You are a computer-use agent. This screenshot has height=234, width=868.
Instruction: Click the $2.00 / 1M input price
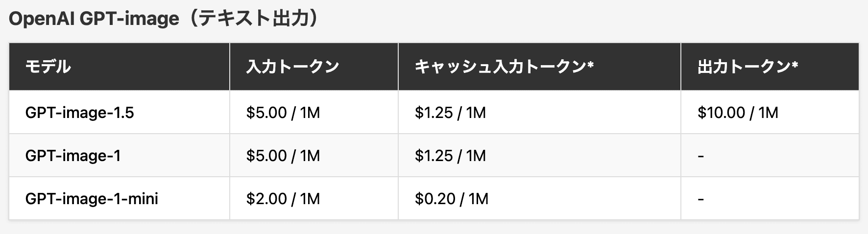click(283, 199)
